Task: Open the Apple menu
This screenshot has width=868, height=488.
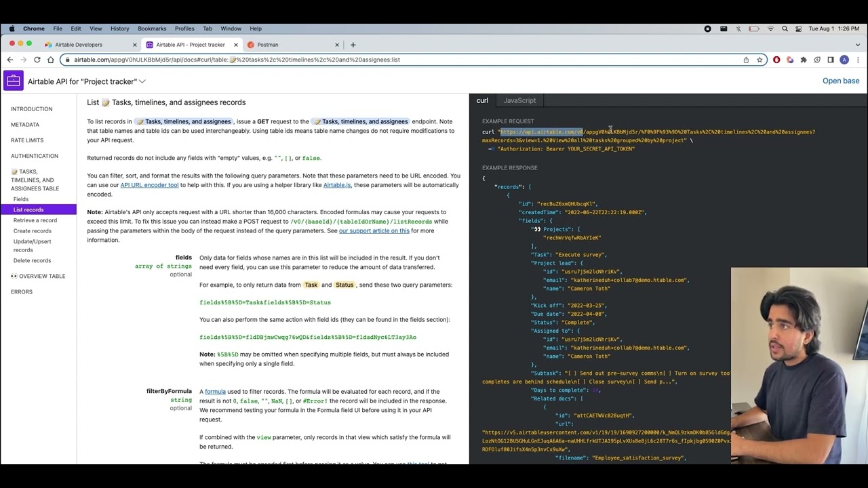Action: pos(12,28)
